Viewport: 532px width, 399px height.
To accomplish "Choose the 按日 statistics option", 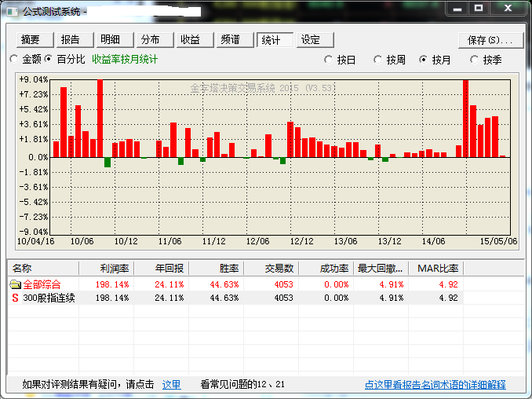I will [329, 60].
